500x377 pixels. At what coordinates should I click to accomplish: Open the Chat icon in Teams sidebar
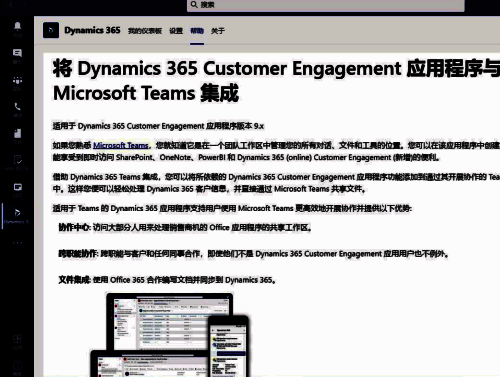pyautogui.click(x=17, y=53)
